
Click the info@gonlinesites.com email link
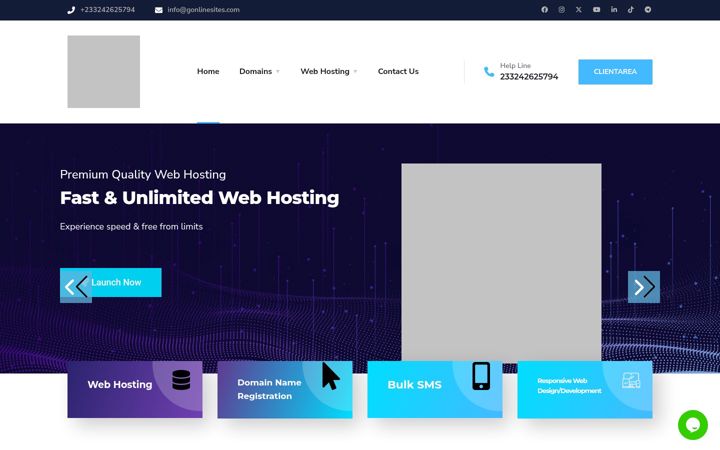203,10
